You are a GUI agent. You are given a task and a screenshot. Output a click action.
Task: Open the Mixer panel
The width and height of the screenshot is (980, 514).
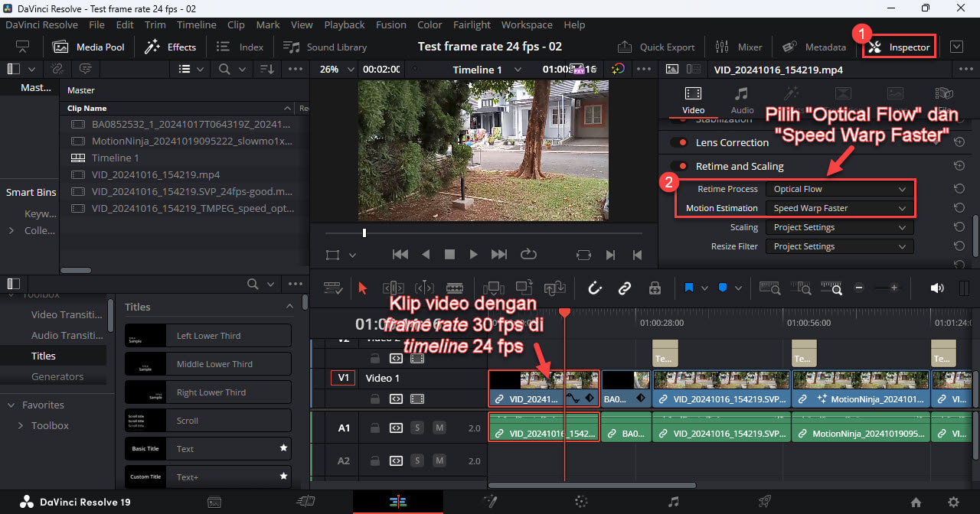(x=740, y=47)
